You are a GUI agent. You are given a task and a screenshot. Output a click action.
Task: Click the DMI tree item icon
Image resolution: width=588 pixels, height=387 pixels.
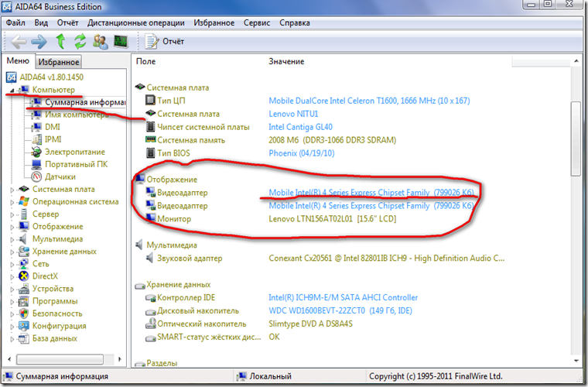37,127
